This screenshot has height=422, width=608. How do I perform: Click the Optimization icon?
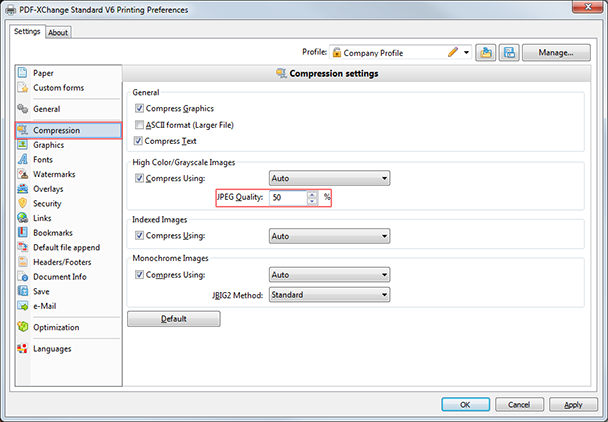[x=22, y=327]
